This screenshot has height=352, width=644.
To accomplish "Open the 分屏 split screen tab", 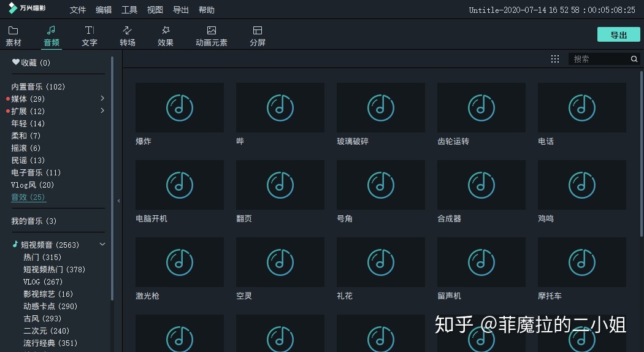I will [258, 36].
